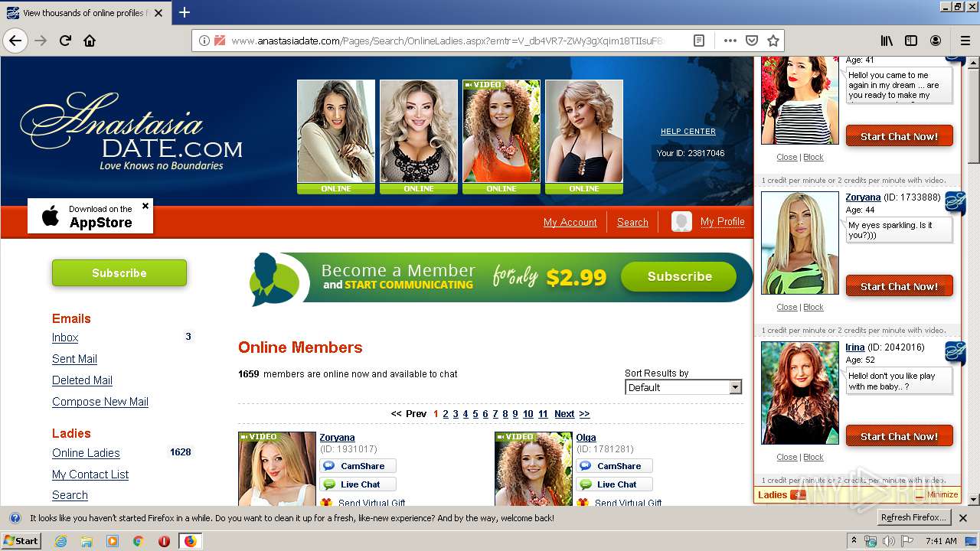Open the email Inbox link
The height and width of the screenshot is (551, 980).
click(x=65, y=337)
